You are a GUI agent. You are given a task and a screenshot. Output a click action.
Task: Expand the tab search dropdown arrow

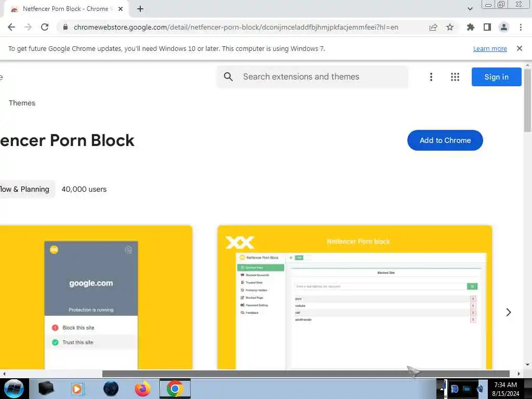point(470,9)
